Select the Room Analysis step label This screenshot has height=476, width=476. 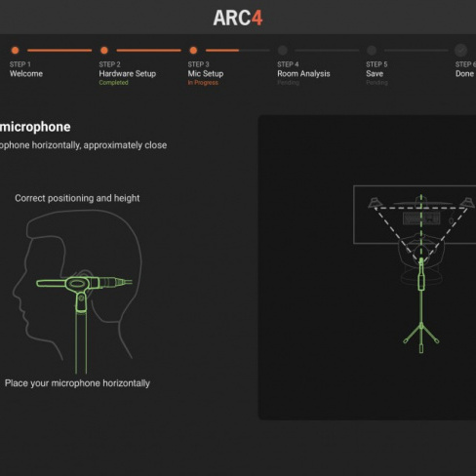click(303, 74)
